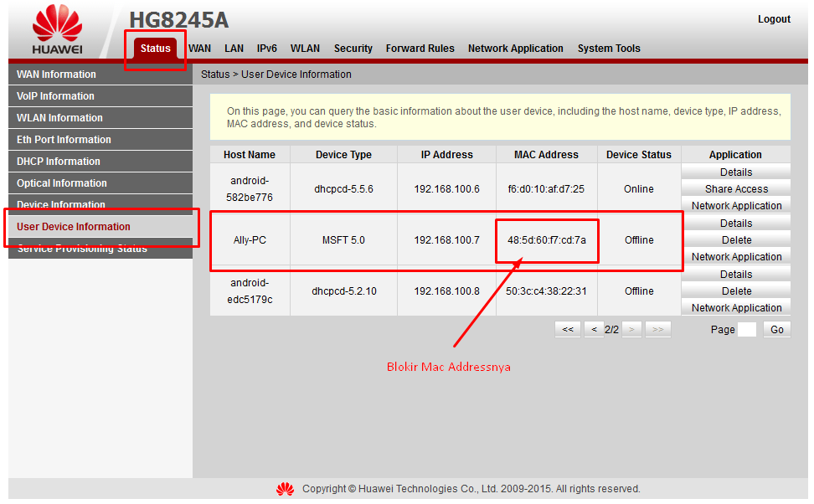Open the Status tab

(x=155, y=49)
